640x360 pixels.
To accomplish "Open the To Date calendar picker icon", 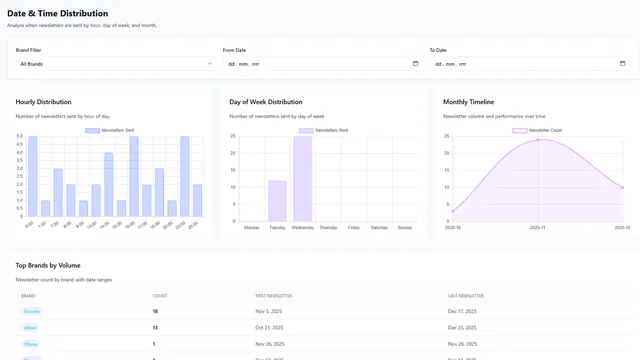I will (x=622, y=63).
